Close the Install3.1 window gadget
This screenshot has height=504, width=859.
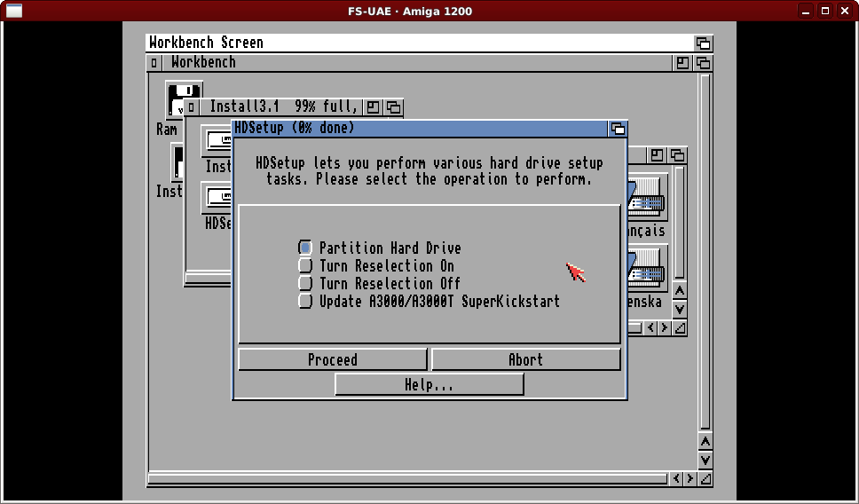191,106
